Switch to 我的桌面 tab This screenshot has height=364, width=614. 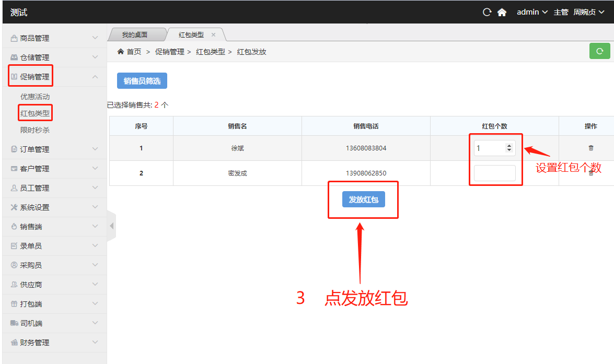(135, 34)
